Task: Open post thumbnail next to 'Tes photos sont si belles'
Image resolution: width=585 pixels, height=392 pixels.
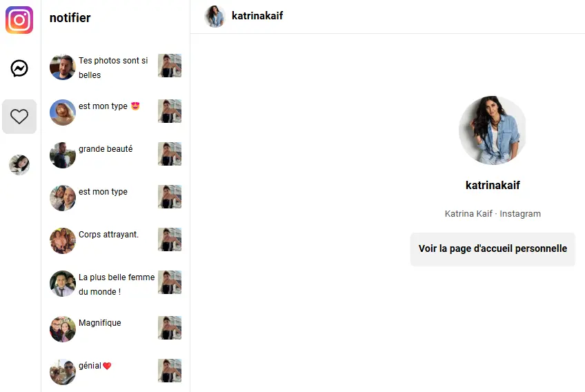Action: pos(170,66)
